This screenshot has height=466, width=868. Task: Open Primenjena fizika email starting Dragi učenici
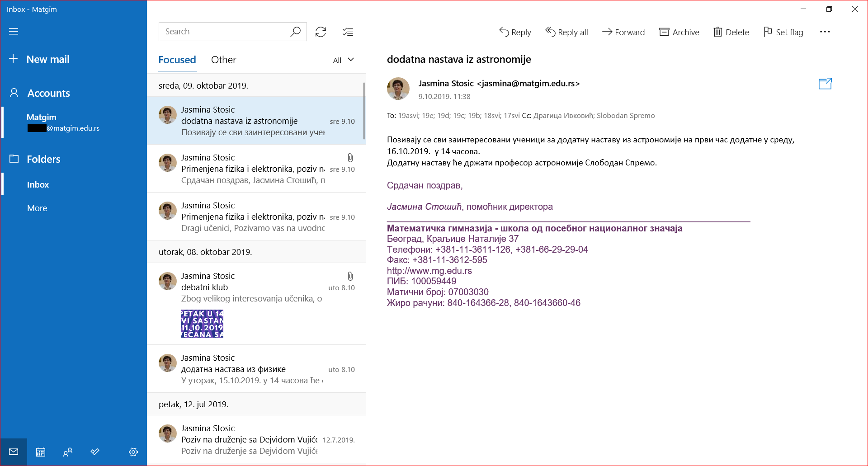tap(256, 217)
